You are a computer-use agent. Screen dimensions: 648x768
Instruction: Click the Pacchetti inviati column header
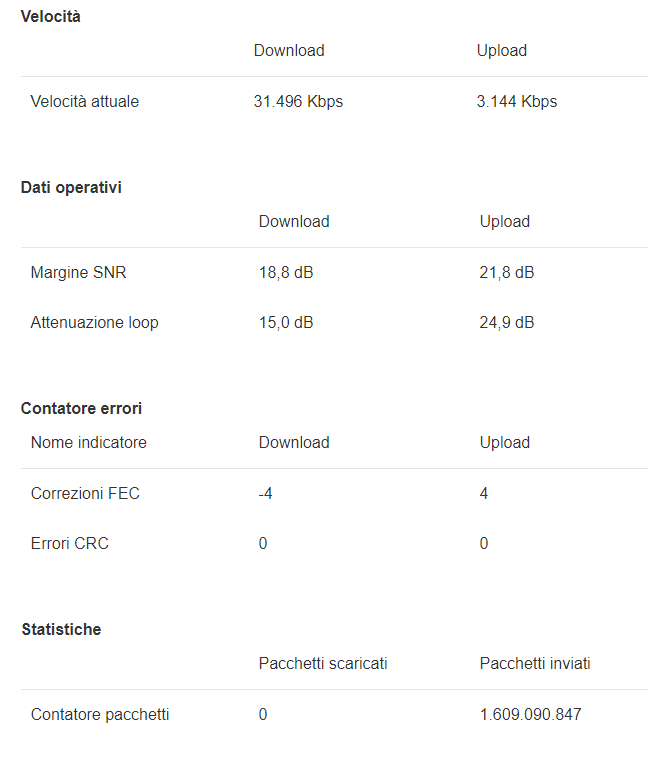click(535, 664)
